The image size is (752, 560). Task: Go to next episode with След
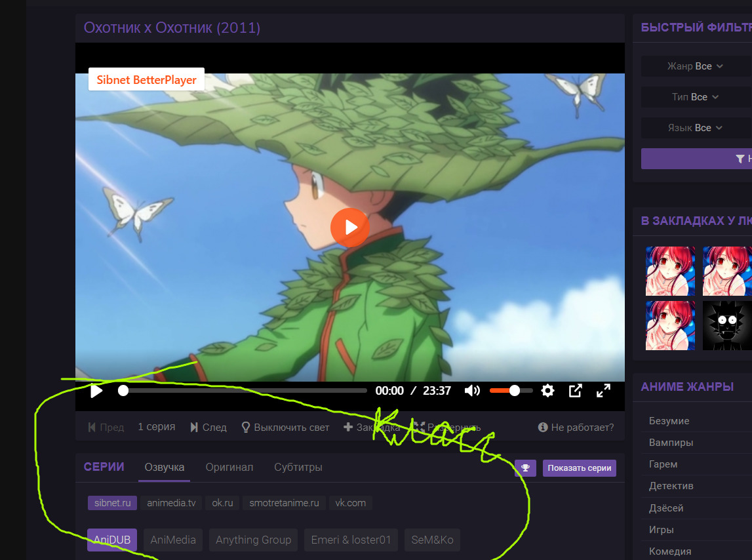coord(208,427)
